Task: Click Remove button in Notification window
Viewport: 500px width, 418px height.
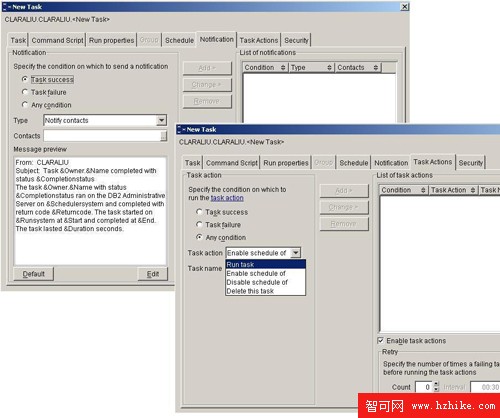Action: click(207, 101)
